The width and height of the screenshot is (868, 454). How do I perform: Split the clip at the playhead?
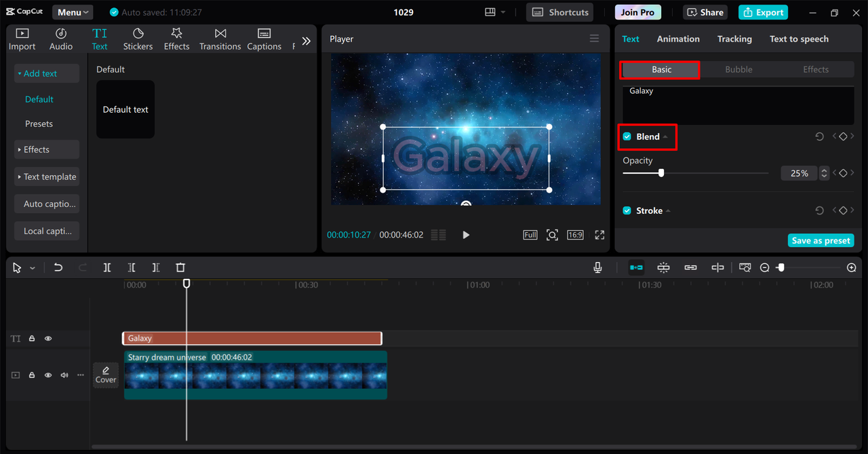[x=107, y=267]
